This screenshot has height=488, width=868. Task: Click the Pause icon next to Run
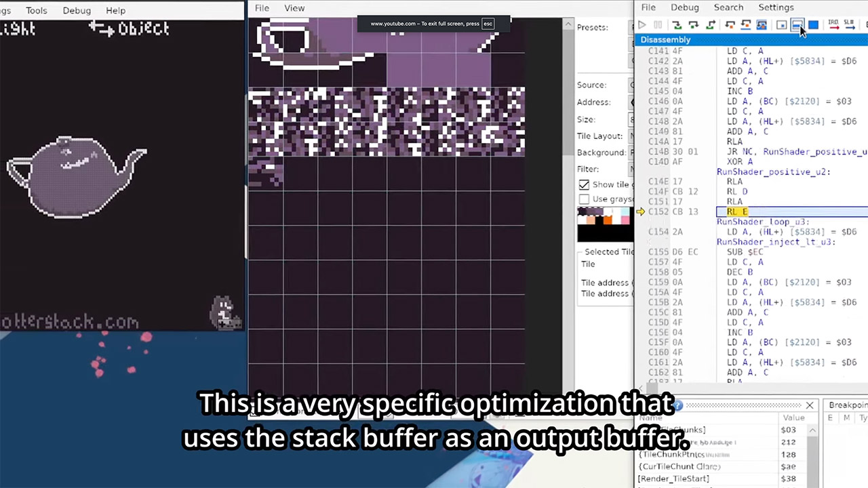tap(658, 25)
